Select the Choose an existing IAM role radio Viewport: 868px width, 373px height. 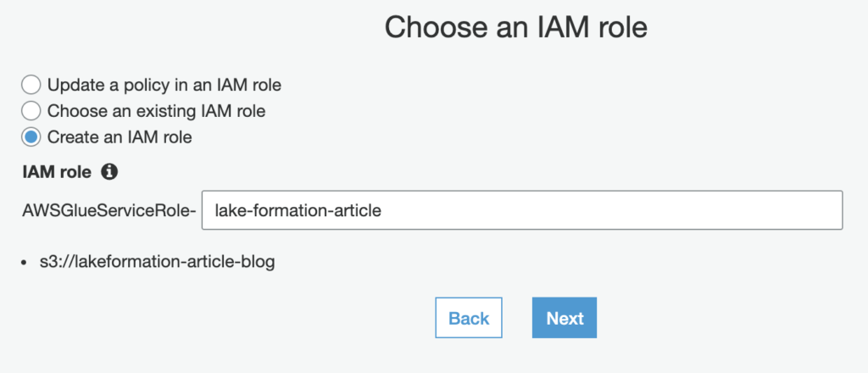[31, 111]
